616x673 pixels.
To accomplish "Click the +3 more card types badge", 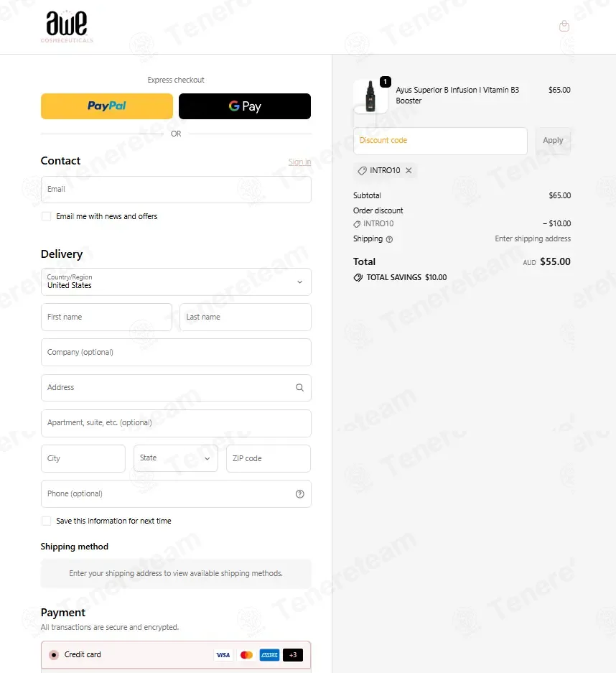I will [293, 655].
